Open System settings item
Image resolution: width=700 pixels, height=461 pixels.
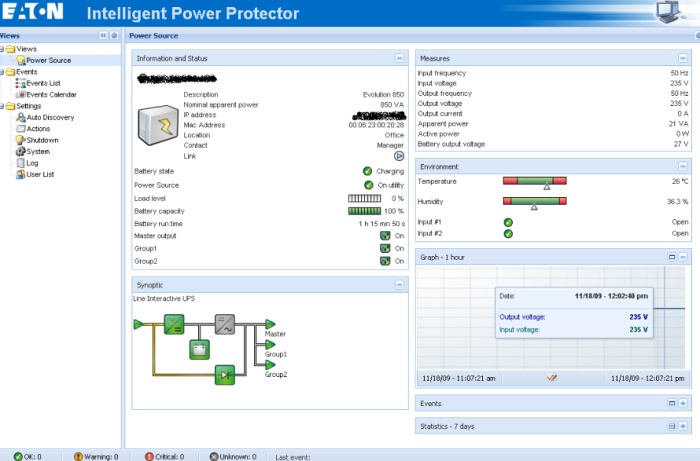38,151
